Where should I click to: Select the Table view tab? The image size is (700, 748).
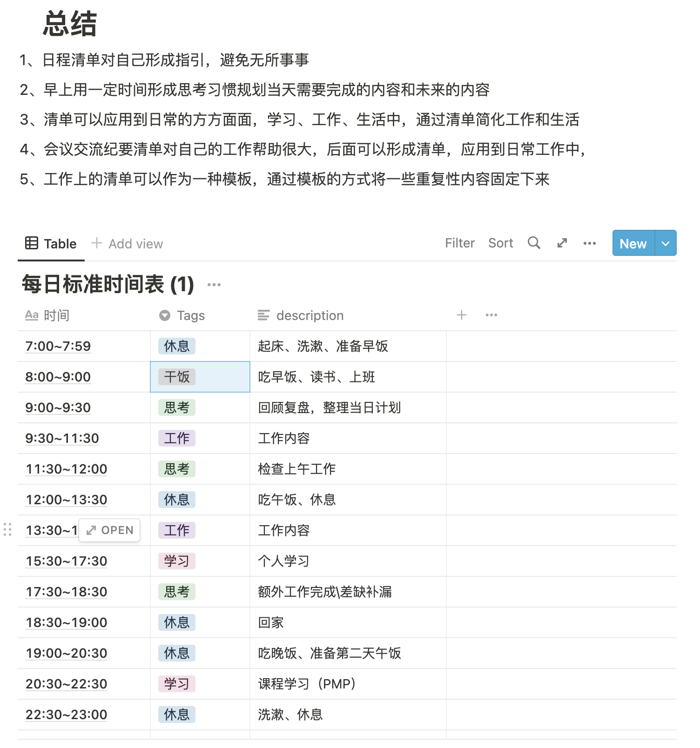point(51,244)
